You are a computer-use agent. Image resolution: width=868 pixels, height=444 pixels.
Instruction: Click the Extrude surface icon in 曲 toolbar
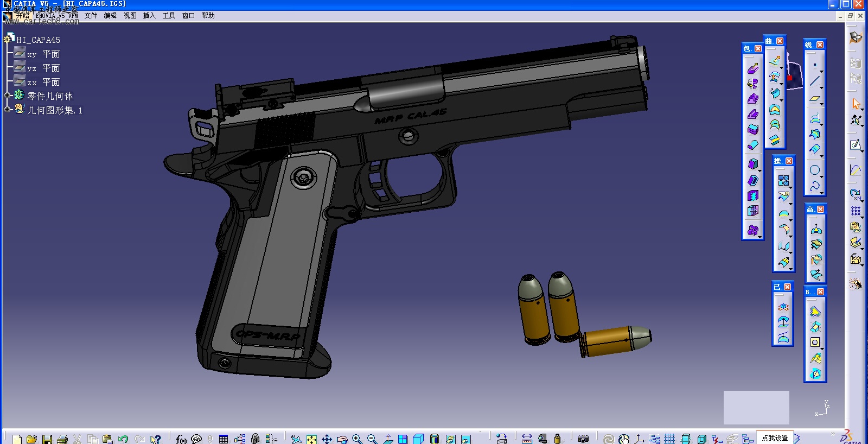pos(775,61)
